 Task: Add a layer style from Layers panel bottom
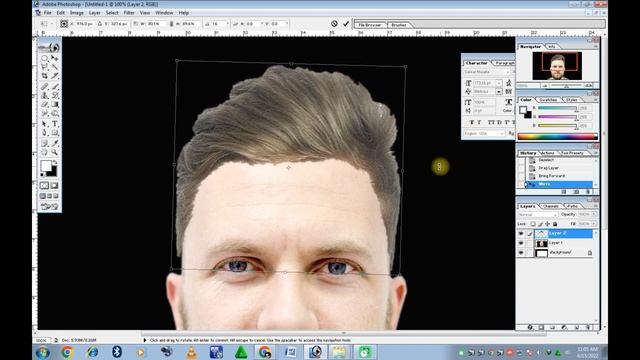coord(530,327)
